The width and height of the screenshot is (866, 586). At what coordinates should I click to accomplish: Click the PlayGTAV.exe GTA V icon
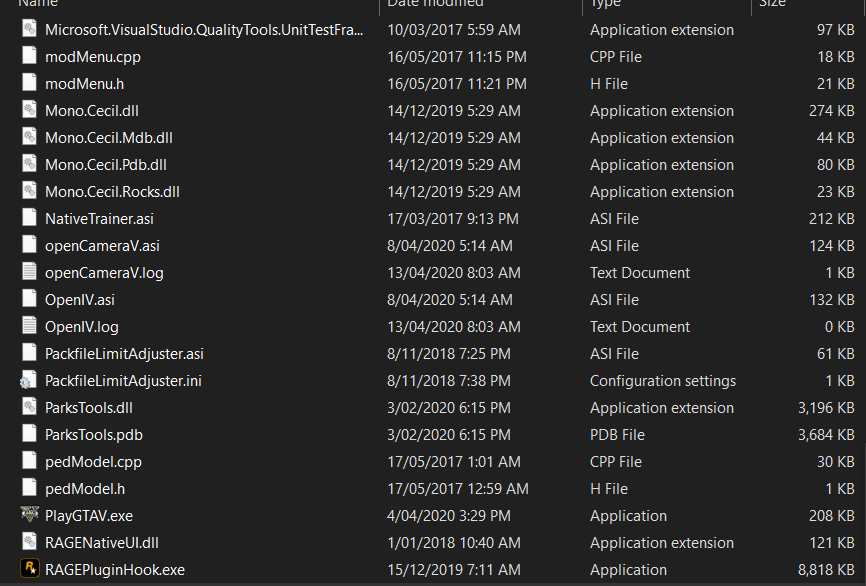[29, 516]
